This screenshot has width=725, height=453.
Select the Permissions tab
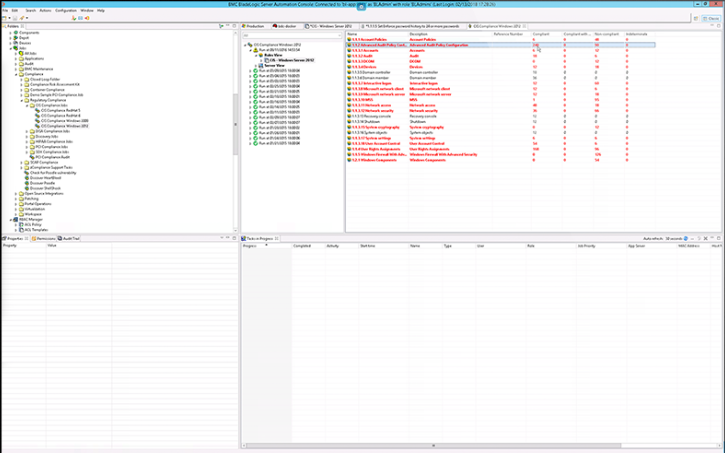tap(43, 239)
